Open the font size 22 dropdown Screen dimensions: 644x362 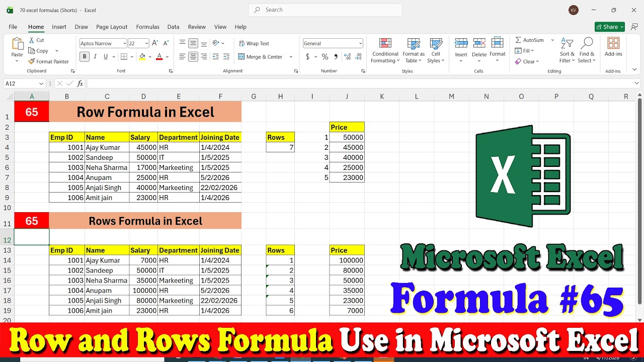(x=146, y=43)
